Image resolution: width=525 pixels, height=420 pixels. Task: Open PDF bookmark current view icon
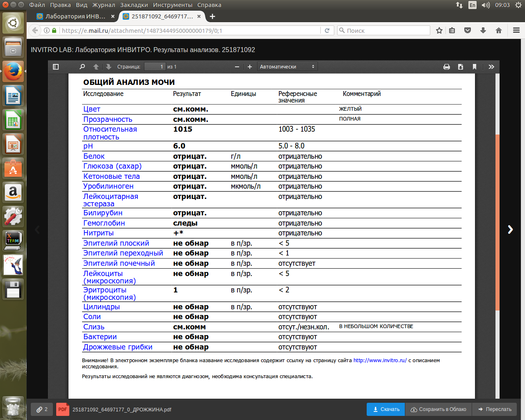475,67
